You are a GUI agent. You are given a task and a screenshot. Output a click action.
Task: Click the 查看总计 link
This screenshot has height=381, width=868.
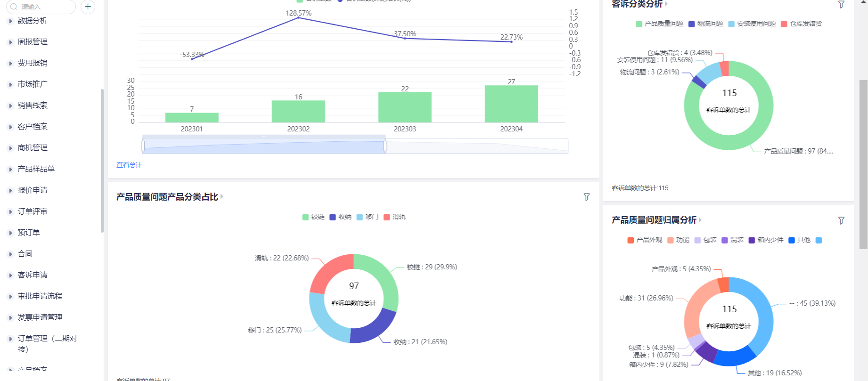click(x=129, y=165)
